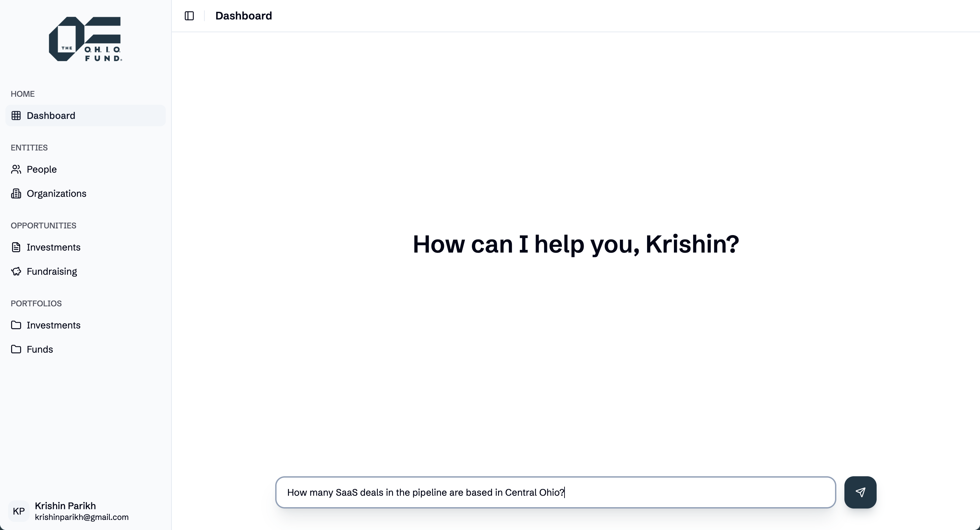Click the People users icon

point(16,169)
